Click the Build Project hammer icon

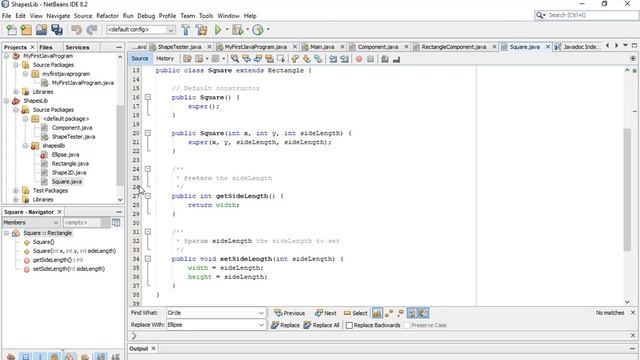(x=186, y=30)
